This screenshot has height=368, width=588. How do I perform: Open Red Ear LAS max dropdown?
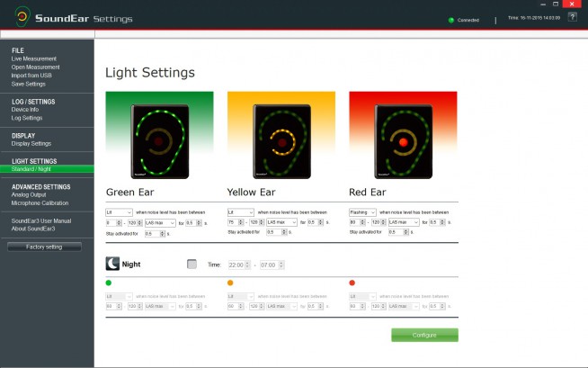coord(404,222)
